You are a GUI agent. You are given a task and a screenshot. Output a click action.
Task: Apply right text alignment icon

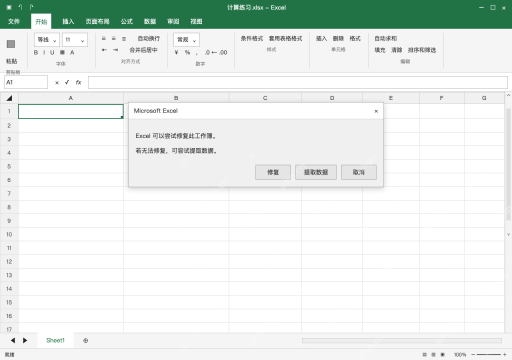coord(124,39)
